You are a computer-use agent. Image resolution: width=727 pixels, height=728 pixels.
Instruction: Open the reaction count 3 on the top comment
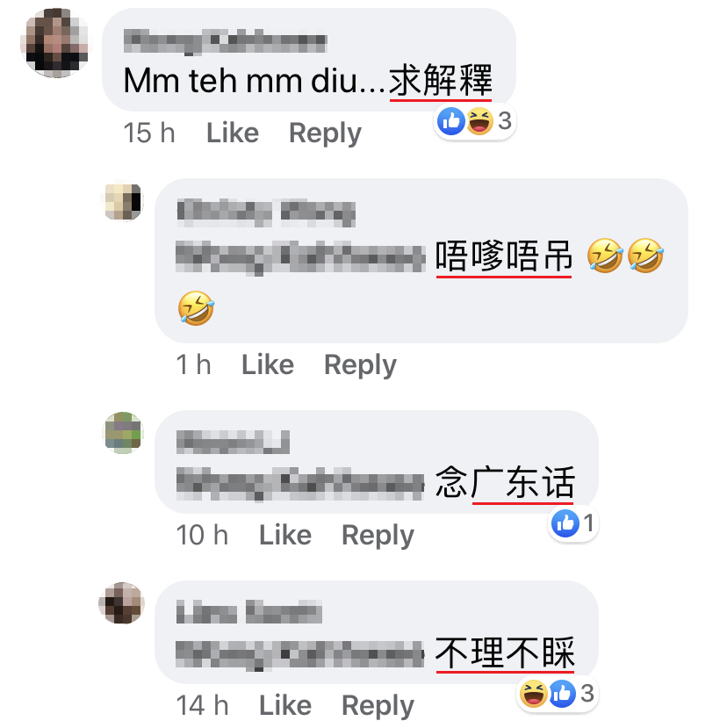505,120
